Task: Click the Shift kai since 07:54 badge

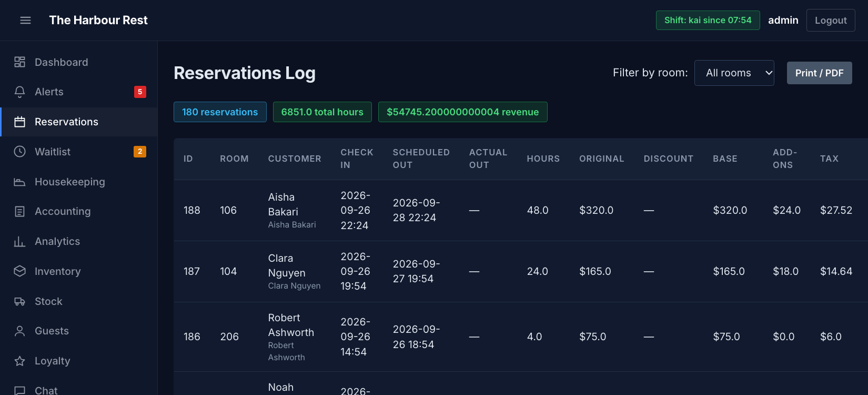Action: point(708,20)
